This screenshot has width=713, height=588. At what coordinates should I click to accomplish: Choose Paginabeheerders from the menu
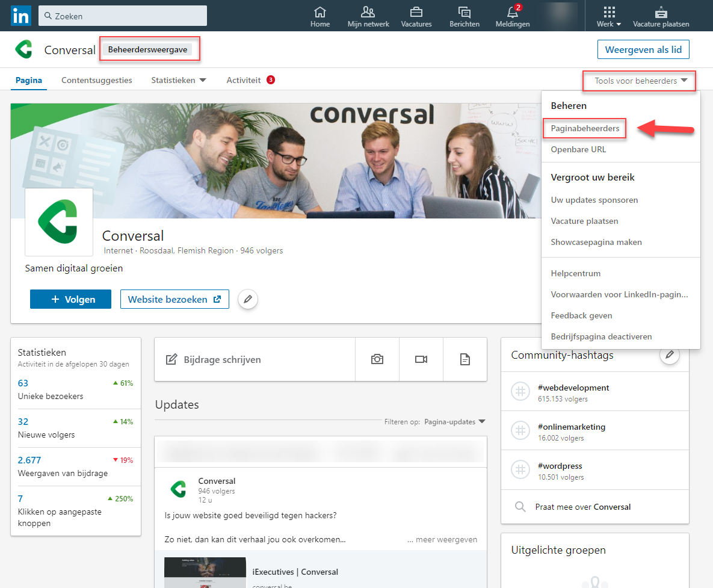pyautogui.click(x=585, y=128)
